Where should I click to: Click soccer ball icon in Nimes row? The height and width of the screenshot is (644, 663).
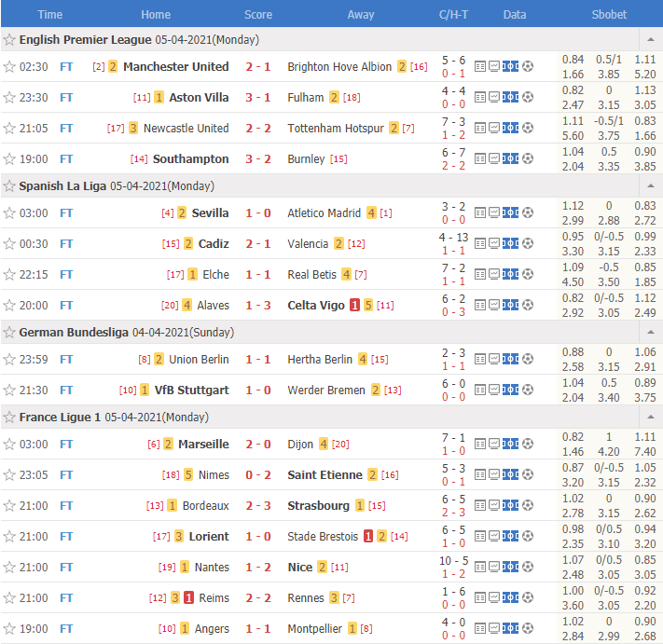(527, 474)
